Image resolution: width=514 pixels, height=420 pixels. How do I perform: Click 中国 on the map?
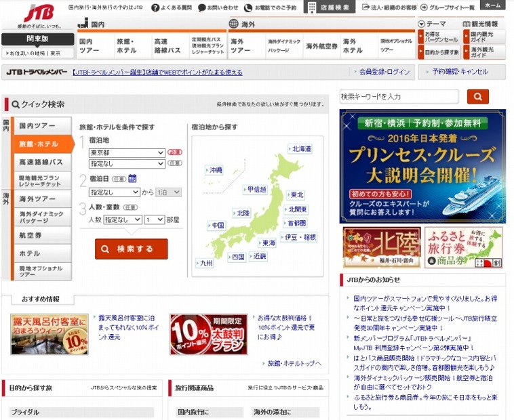pos(216,226)
